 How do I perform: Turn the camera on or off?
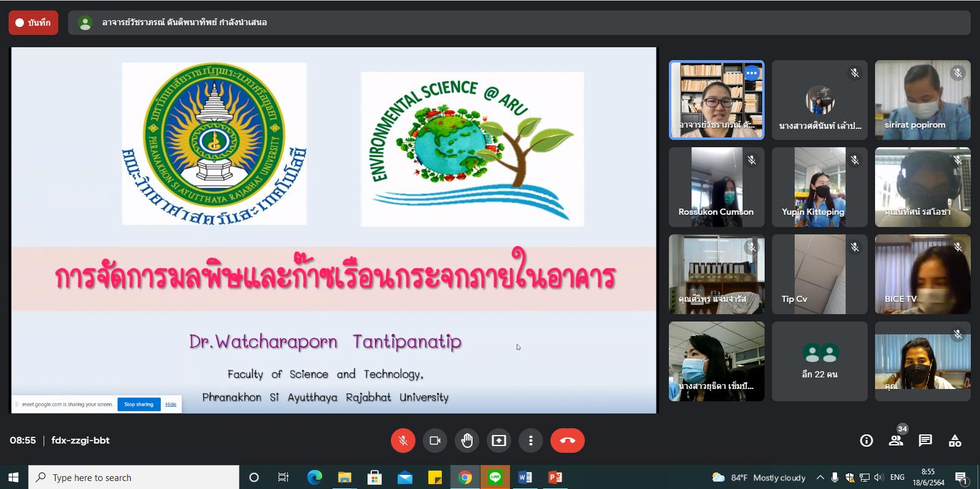tap(435, 441)
